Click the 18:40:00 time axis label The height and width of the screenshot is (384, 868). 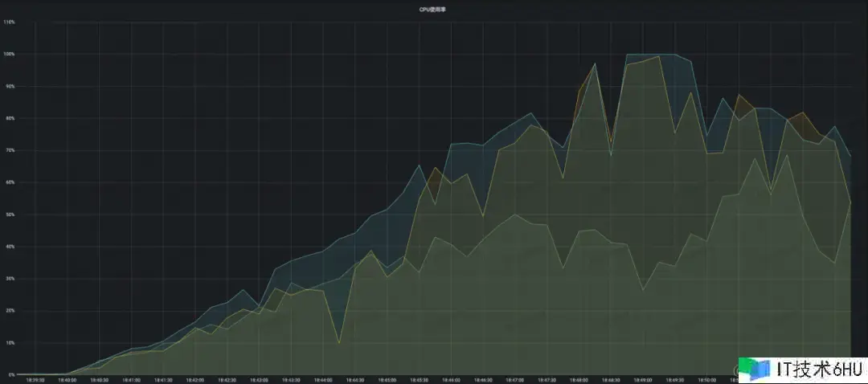tap(67, 380)
